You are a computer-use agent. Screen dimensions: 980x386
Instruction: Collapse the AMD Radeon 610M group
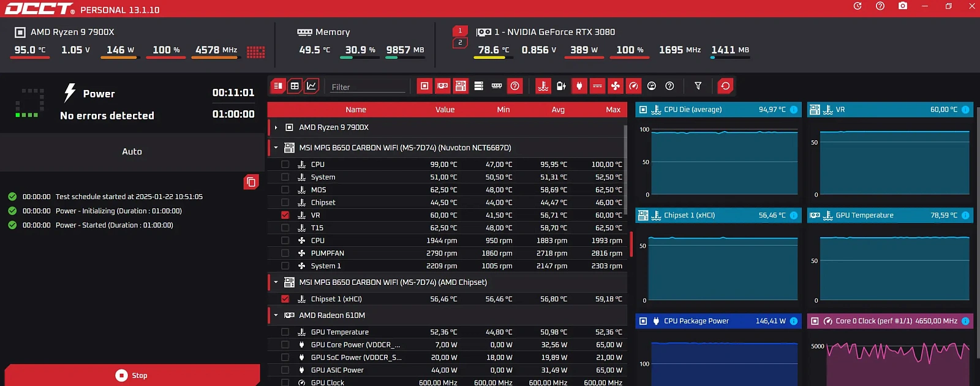[x=276, y=316]
